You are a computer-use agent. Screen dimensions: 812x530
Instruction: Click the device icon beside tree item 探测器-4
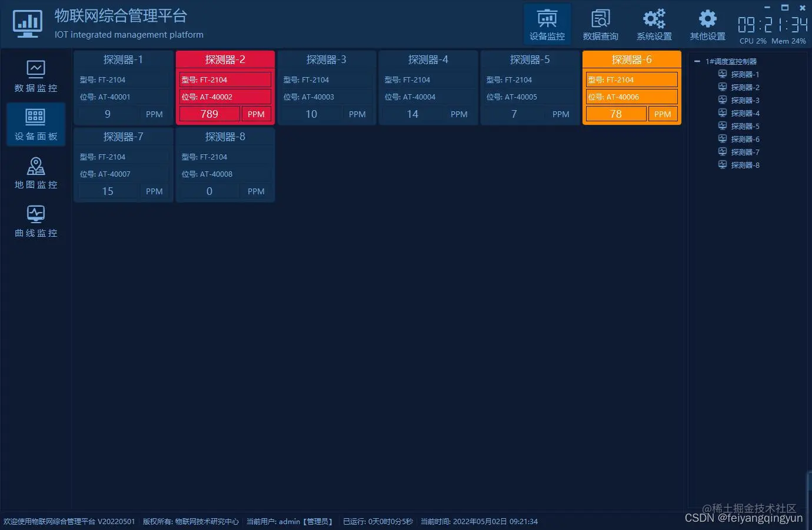(x=723, y=113)
